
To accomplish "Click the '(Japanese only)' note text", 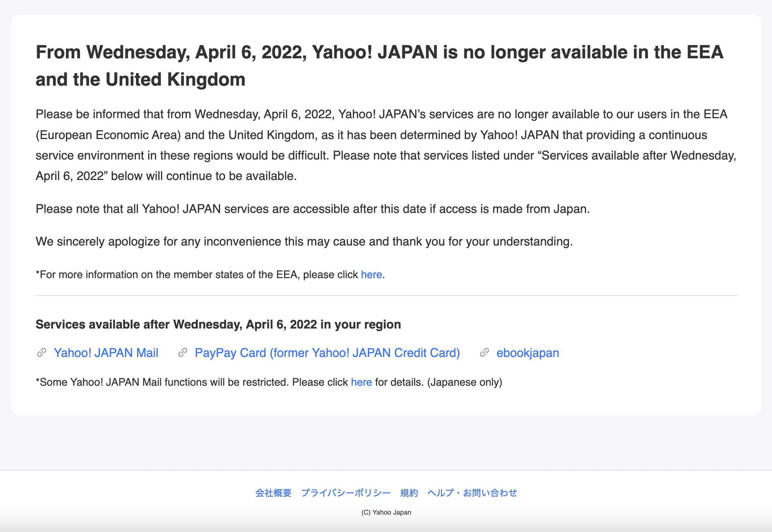I will [465, 382].
